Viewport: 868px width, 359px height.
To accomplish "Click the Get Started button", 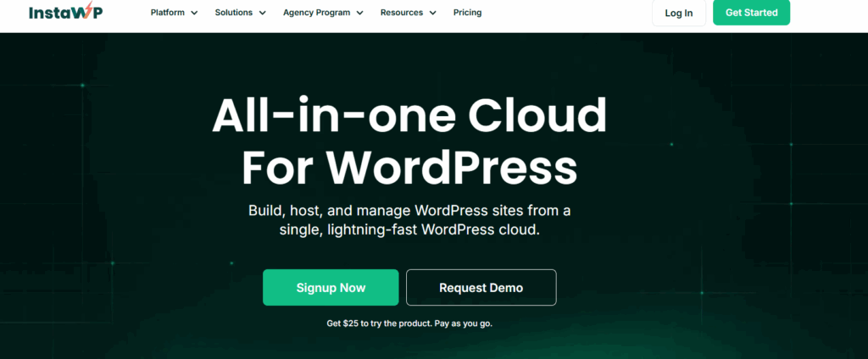I will click(751, 12).
